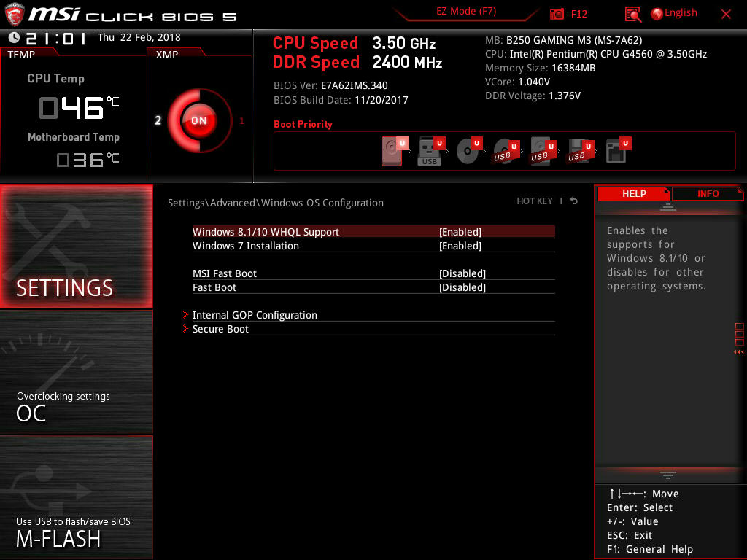Screen dimensions: 747x560
Task: Toggle Windows 8.1/10 WHQL Support setting
Action: point(460,232)
